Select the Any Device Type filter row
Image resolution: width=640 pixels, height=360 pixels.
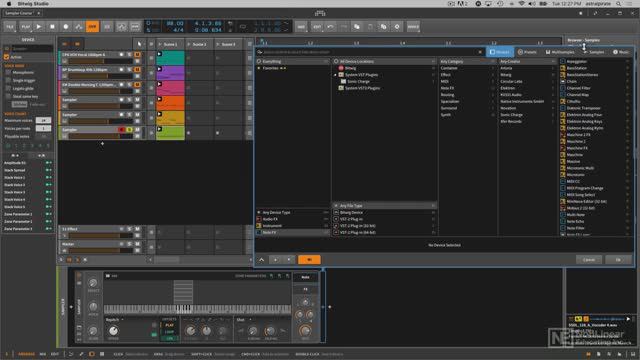tap(293, 213)
